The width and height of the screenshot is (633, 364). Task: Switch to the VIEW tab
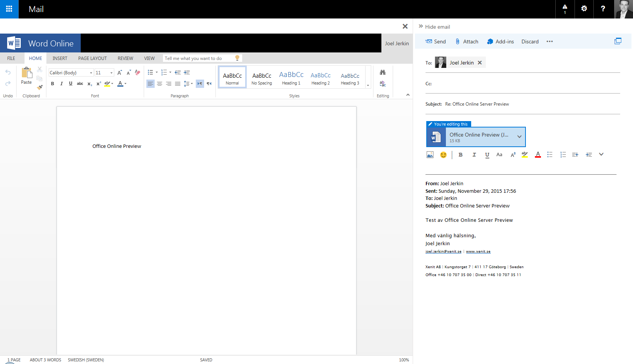(149, 58)
